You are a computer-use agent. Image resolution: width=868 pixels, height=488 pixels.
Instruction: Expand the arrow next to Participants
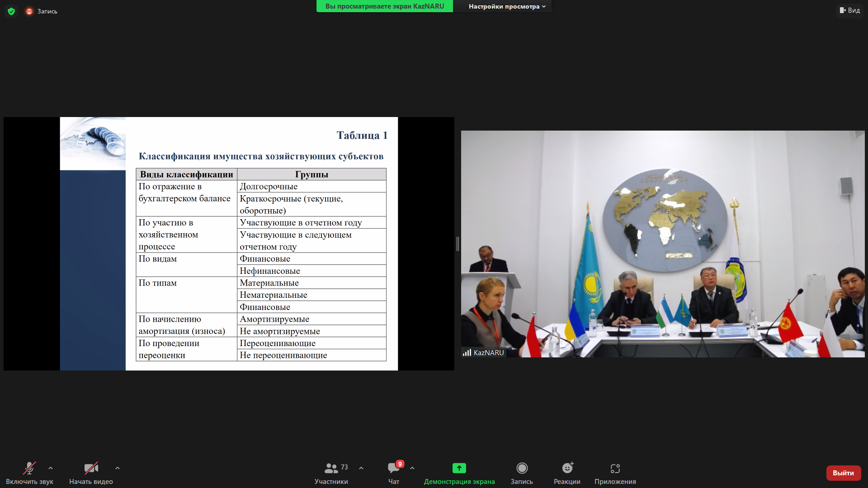361,468
